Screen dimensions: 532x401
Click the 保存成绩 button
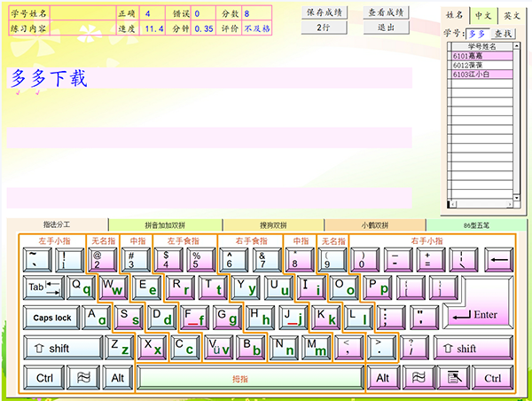(324, 12)
